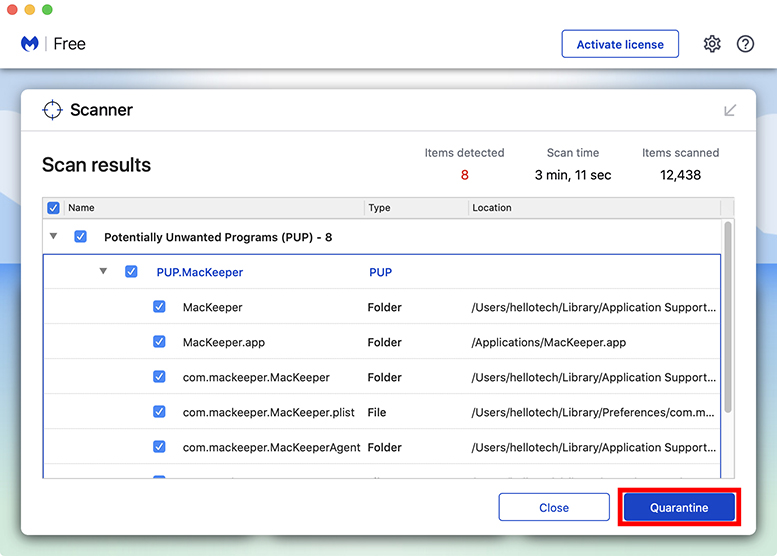This screenshot has width=777, height=556.
Task: Click the Malwarebytes logo icon
Action: click(x=30, y=44)
